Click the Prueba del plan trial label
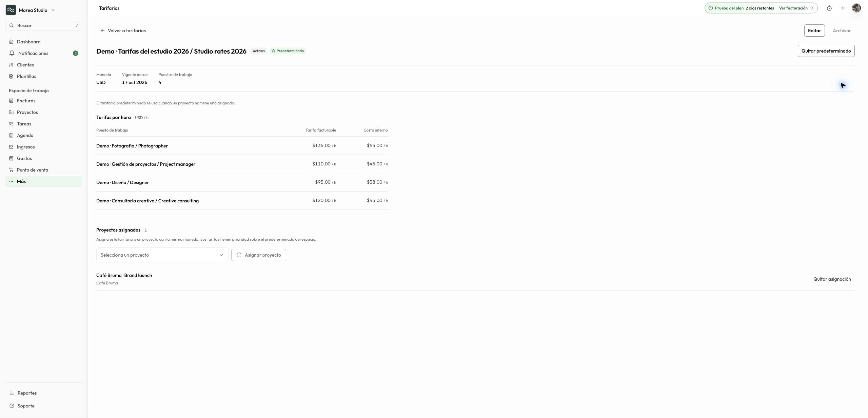 click(x=729, y=8)
